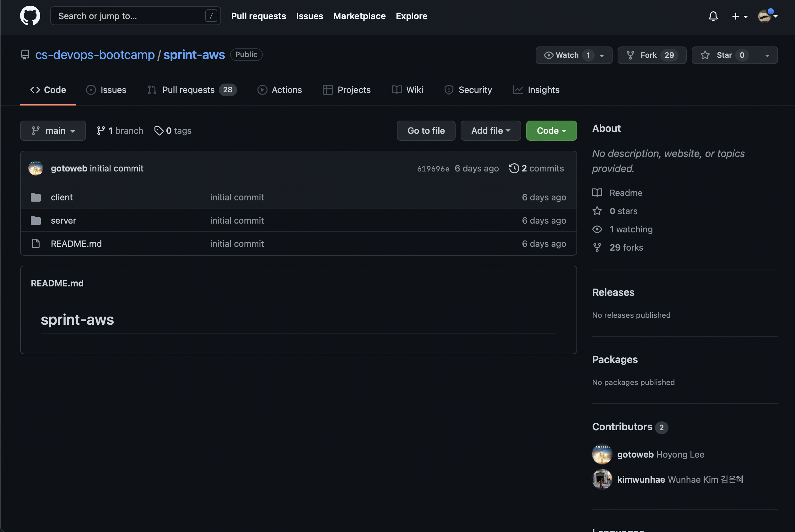Open the Readme link in About
Image resolution: width=795 pixels, height=532 pixels.
(x=617, y=193)
